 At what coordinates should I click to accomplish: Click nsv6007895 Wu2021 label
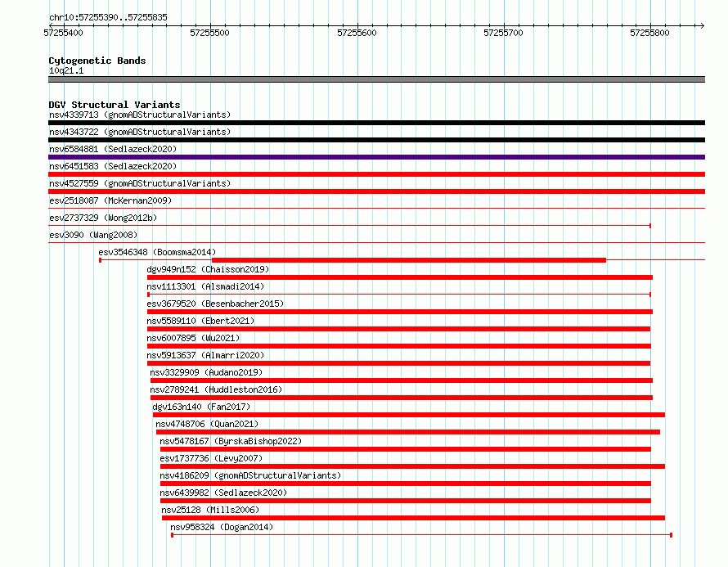pos(193,338)
